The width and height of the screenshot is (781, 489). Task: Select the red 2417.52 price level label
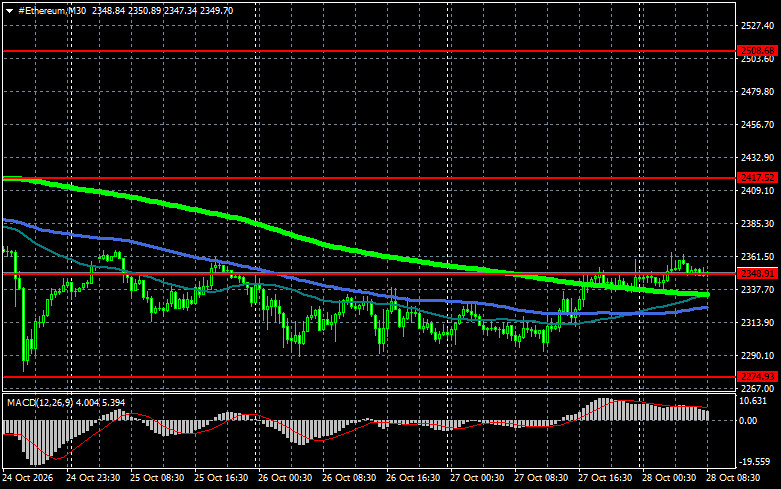coord(757,178)
